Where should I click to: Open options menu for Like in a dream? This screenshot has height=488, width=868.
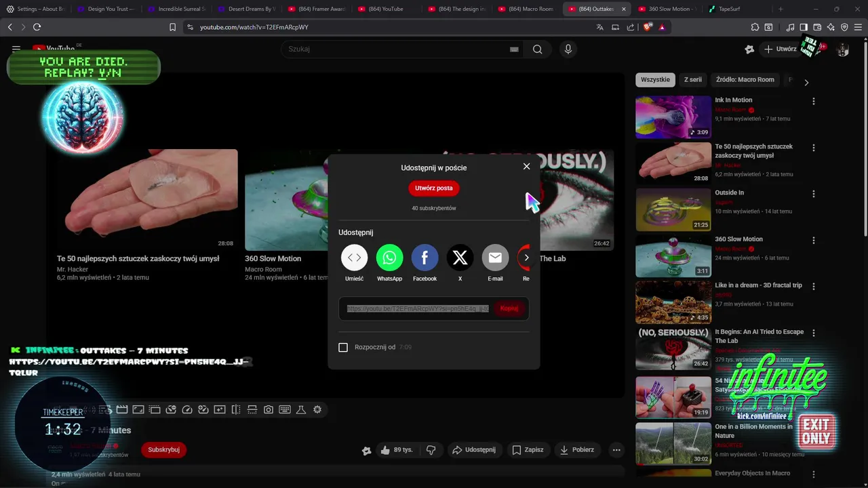(x=813, y=287)
